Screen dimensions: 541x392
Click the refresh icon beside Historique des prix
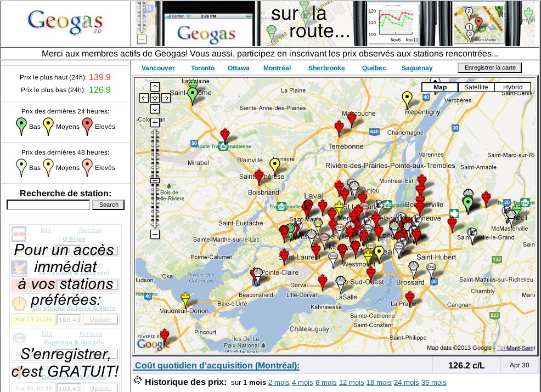tap(138, 380)
